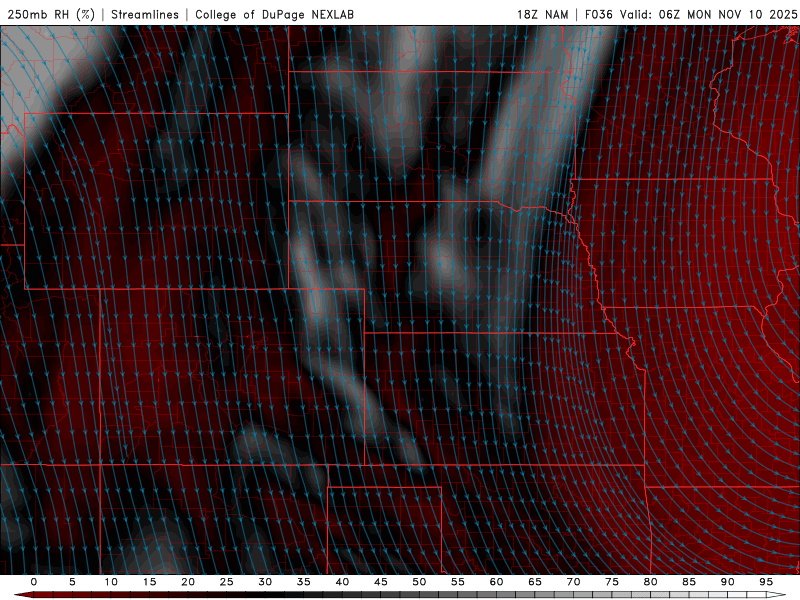Click the colorbar label "30"
The image size is (800, 600).
click(265, 582)
